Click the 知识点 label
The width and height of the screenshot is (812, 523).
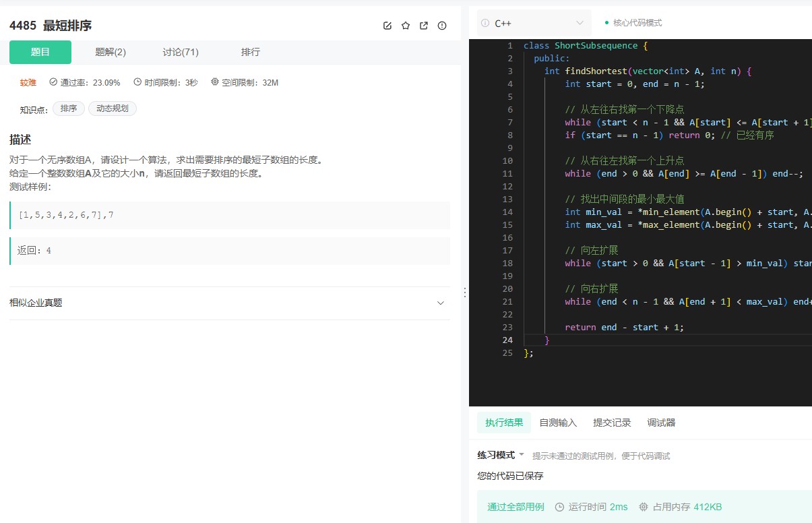[x=34, y=109]
